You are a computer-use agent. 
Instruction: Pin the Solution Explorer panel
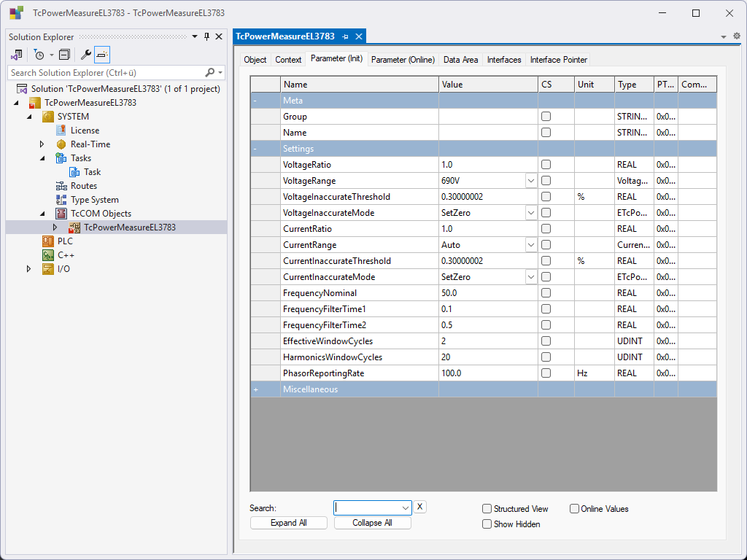coord(206,36)
